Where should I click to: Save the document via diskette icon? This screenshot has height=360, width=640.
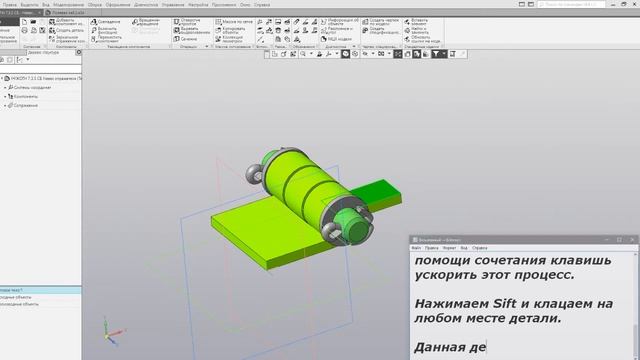tap(42, 31)
